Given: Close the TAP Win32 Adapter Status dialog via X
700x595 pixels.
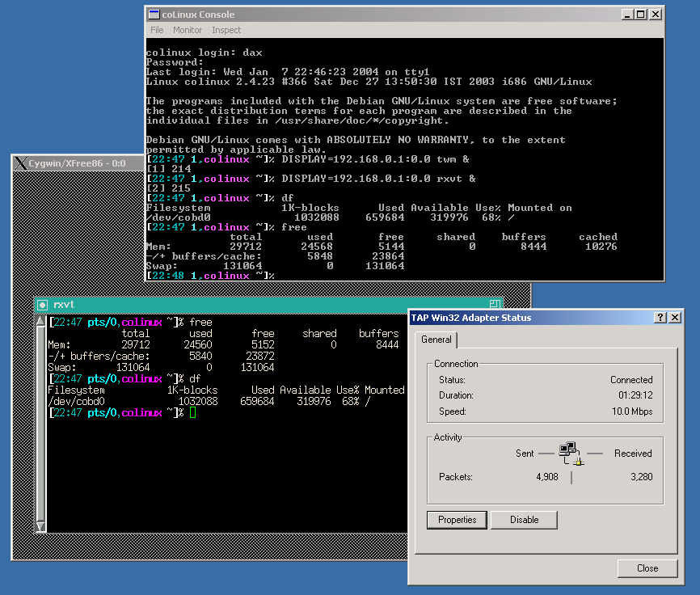Looking at the screenshot, I should tap(675, 318).
